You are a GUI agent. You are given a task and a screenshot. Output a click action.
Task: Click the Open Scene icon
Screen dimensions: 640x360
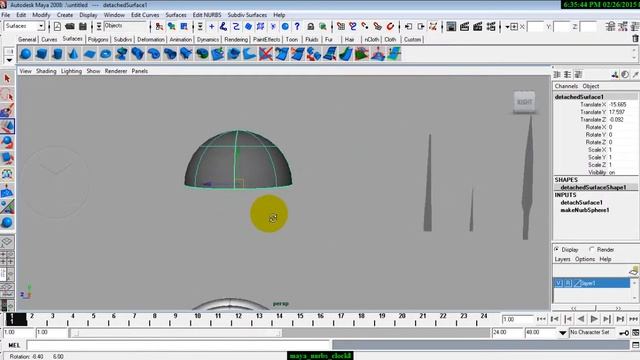(70, 27)
